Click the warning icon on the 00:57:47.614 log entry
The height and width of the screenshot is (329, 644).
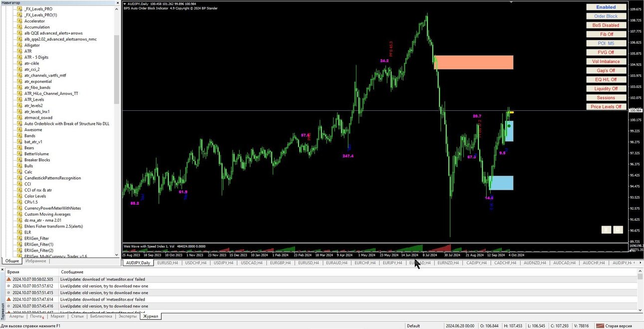(9, 300)
